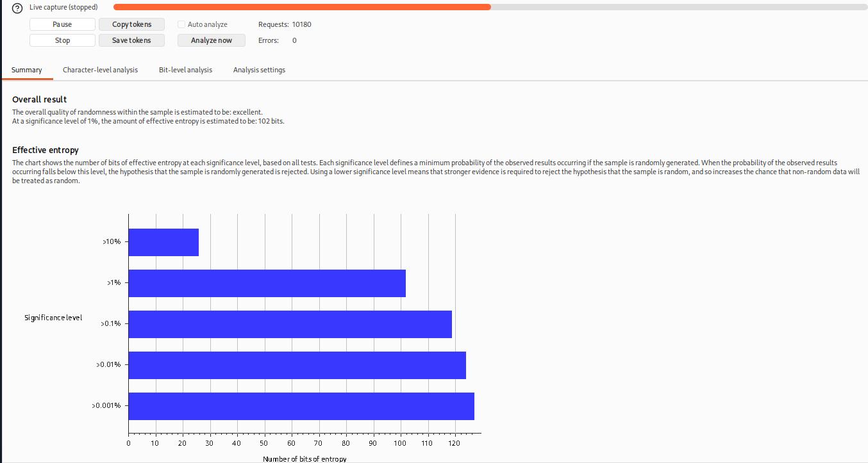This screenshot has width=868, height=463.
Task: Click the Requests count 10180
Action: (301, 24)
